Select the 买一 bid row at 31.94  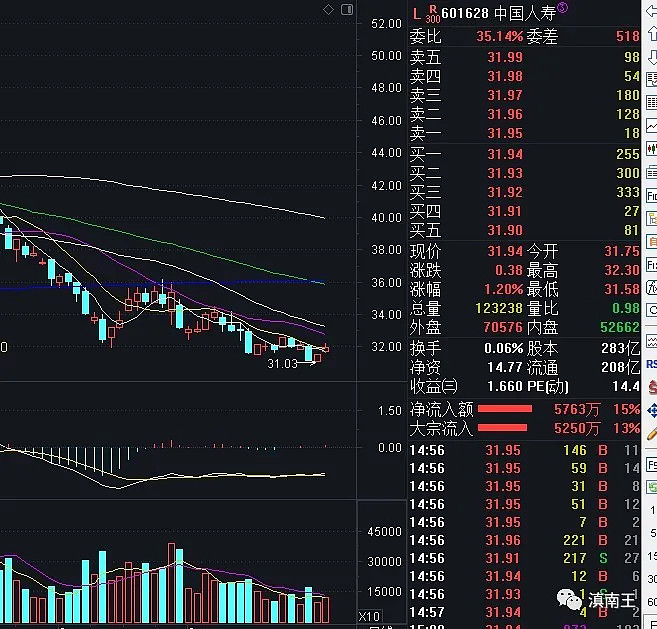[x=524, y=154]
